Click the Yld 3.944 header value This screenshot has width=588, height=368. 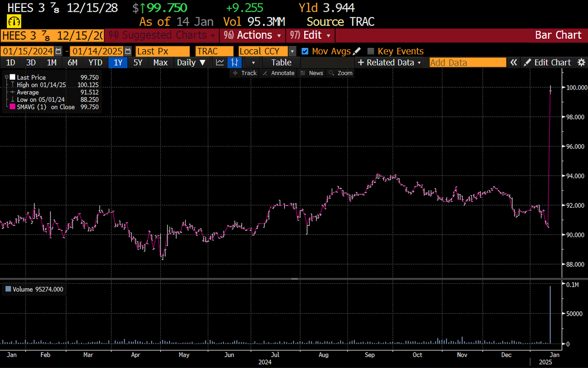click(327, 8)
